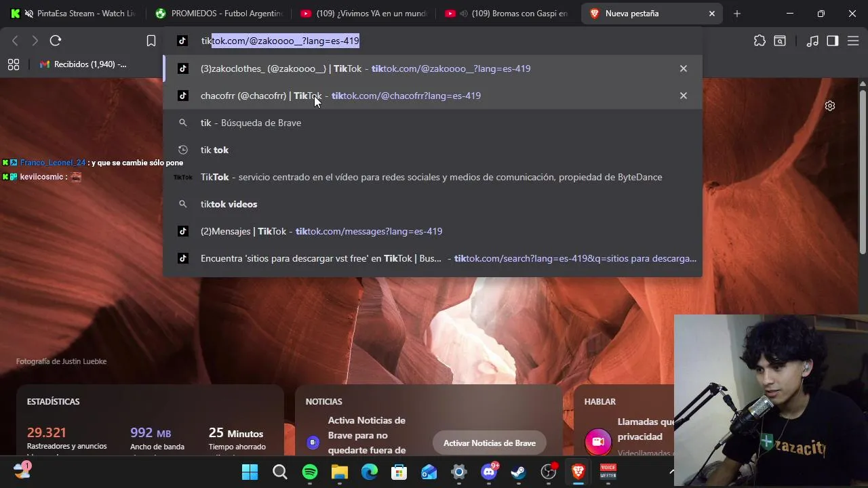The width and height of the screenshot is (868, 488).
Task: Open Spotify from the taskbar
Action: click(x=310, y=472)
